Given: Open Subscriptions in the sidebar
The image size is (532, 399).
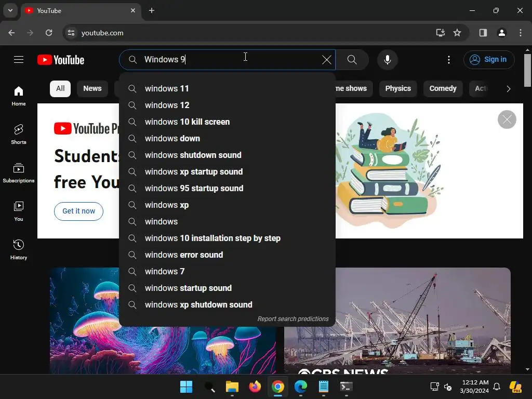Looking at the screenshot, I should click(x=19, y=172).
